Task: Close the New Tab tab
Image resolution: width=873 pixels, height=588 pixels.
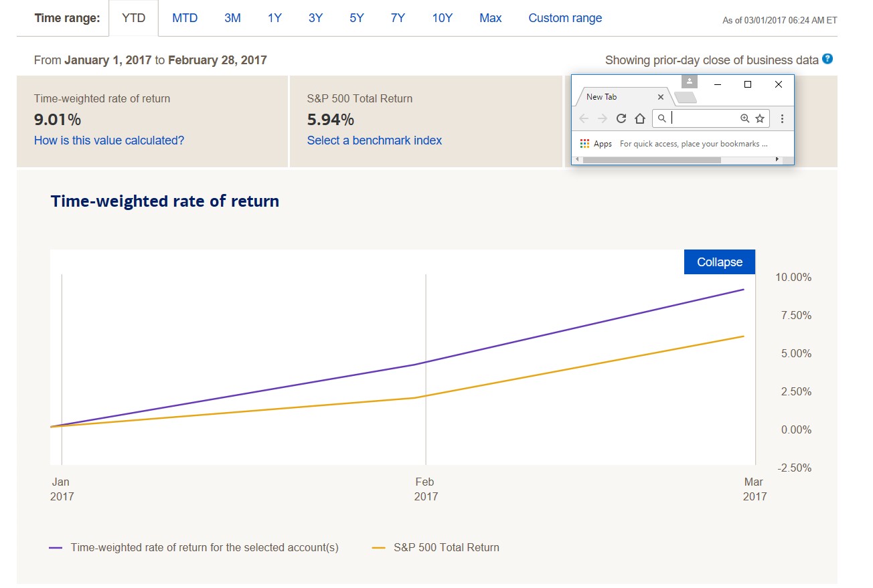Action: pos(661,97)
